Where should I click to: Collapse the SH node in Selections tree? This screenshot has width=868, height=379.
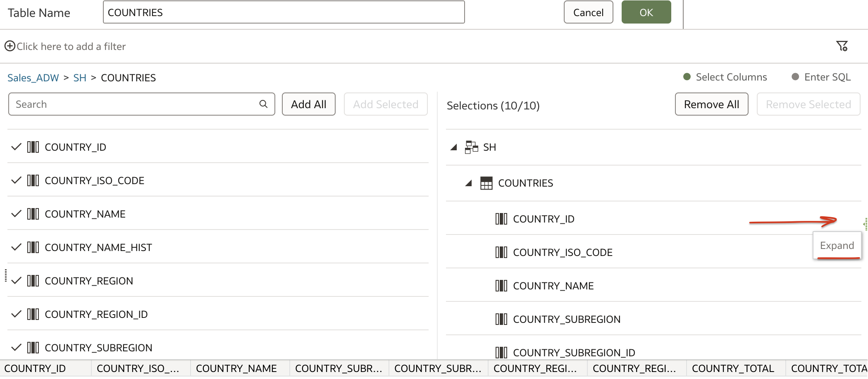[454, 147]
